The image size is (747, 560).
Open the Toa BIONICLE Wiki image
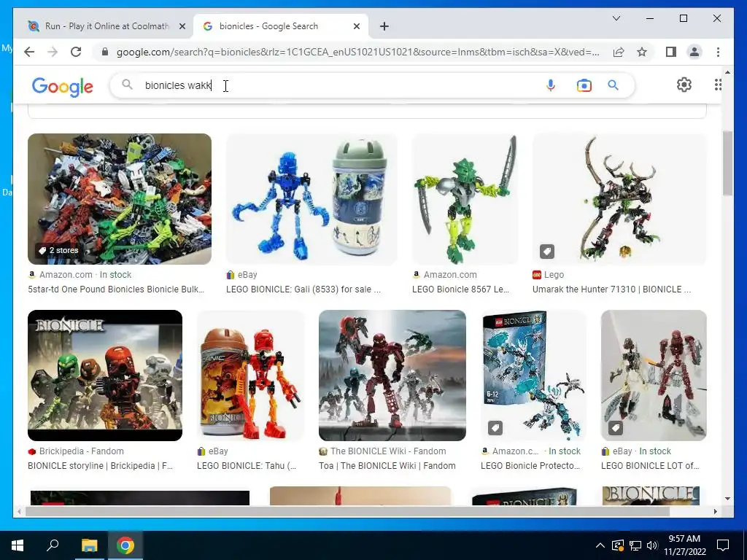click(x=392, y=376)
